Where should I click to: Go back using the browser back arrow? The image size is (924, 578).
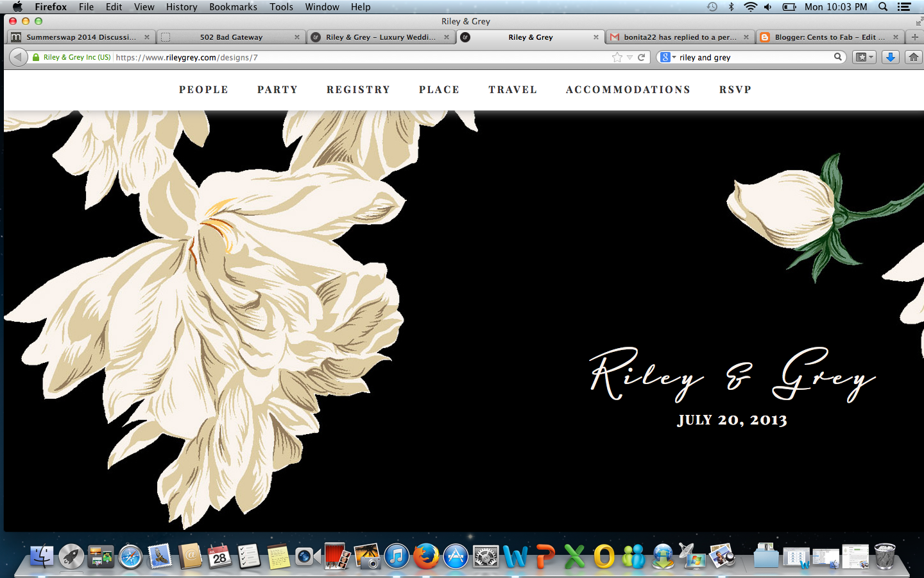pyautogui.click(x=18, y=57)
